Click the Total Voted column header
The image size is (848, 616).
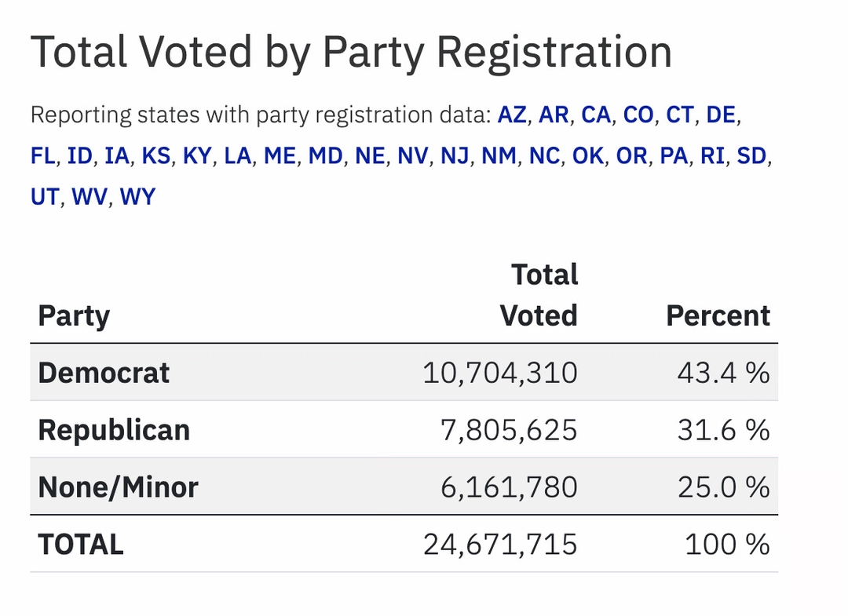coord(539,295)
